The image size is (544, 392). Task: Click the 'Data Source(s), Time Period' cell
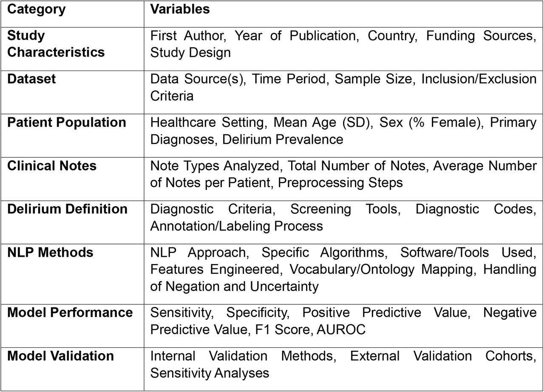coord(343,87)
